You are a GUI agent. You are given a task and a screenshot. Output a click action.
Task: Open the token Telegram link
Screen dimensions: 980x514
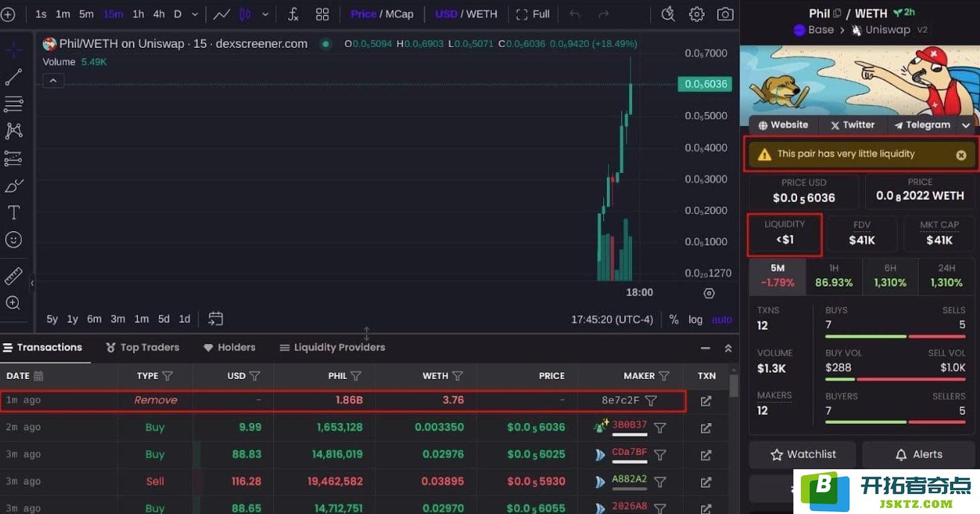click(923, 125)
